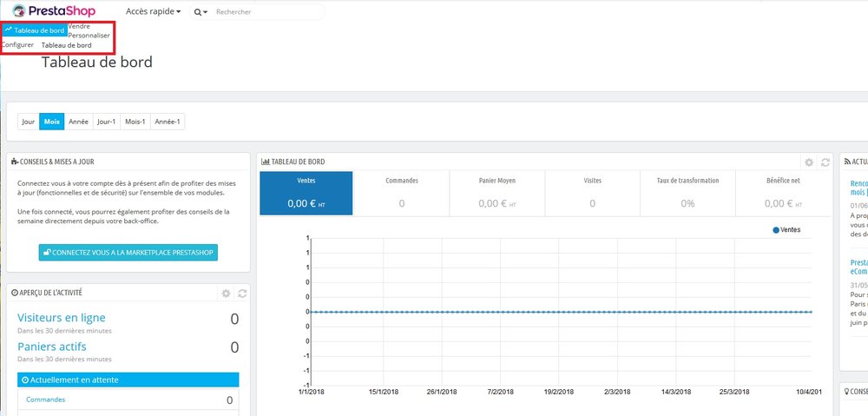
Task: Open the Aperçu de l'activité settings gear
Action: [x=226, y=293]
